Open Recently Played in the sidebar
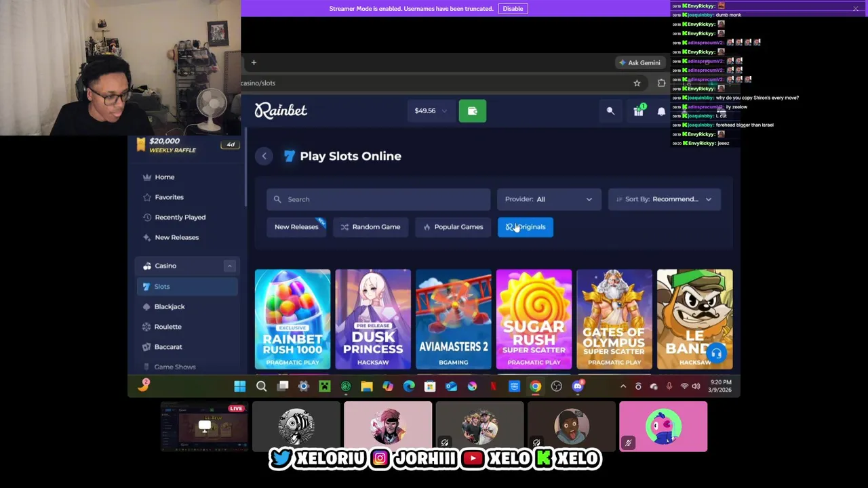This screenshot has width=868, height=488. click(x=180, y=218)
